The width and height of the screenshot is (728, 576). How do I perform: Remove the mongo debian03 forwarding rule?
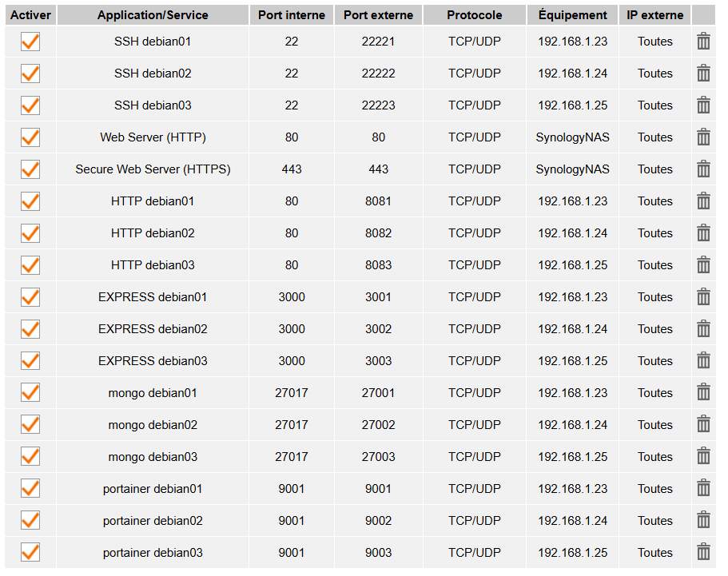703,457
